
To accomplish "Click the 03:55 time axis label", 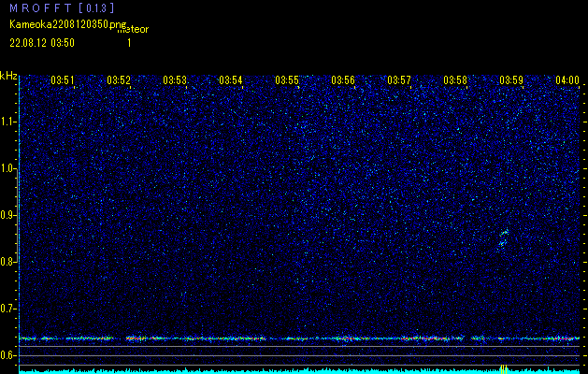I will click(x=287, y=79).
